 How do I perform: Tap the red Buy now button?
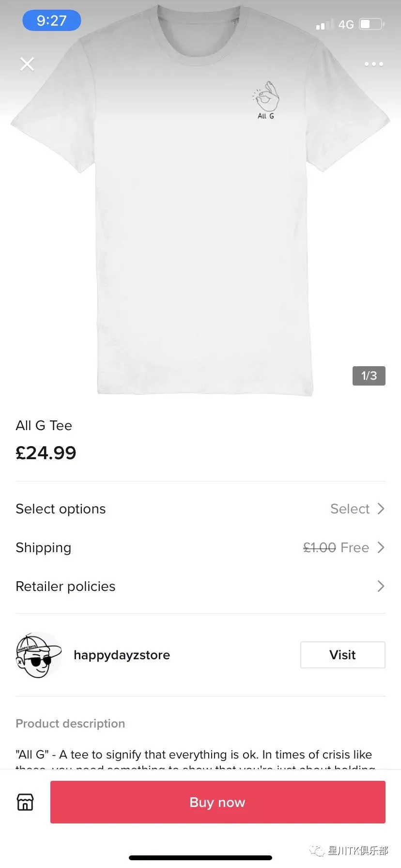click(218, 802)
